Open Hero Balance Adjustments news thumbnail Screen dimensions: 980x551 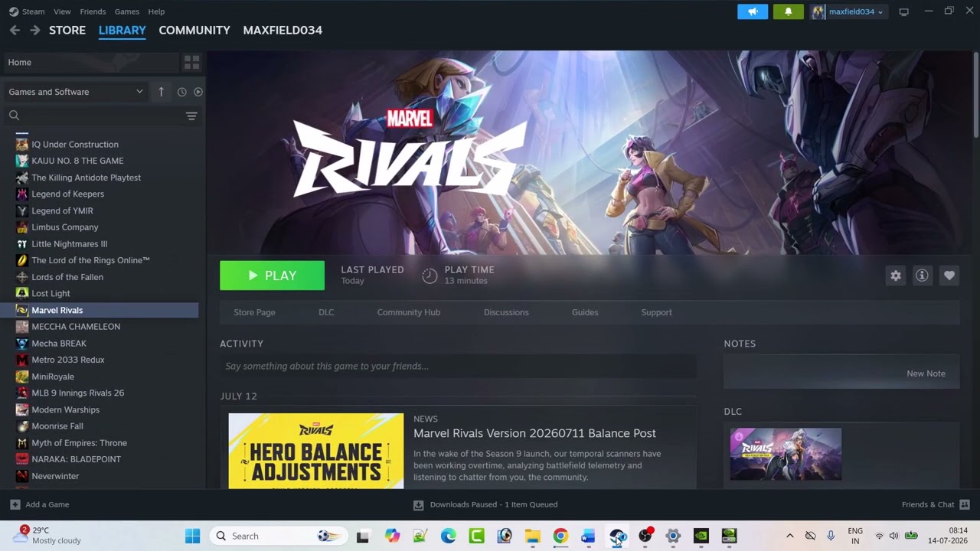[x=315, y=451]
